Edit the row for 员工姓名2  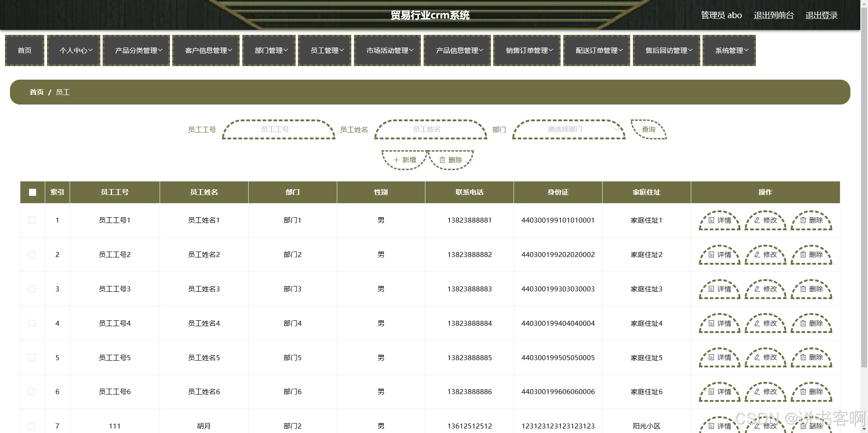765,255
